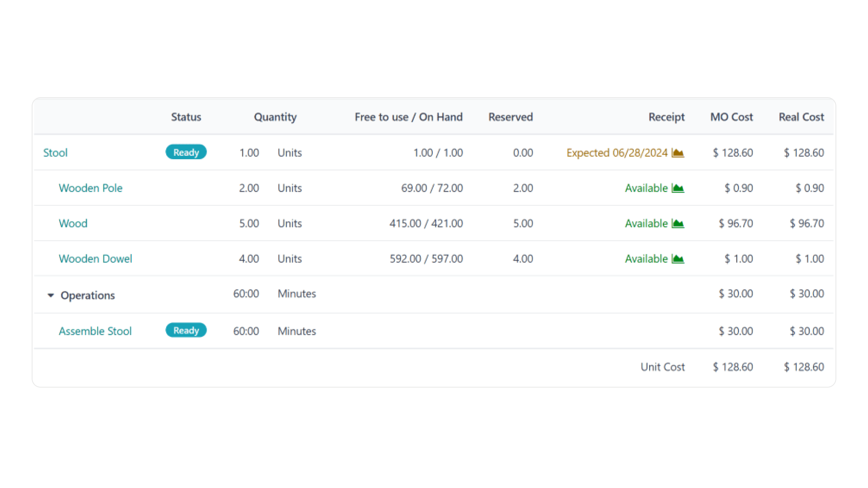Screen dimensions: 868x488
Task: Click forecast chart icon for Wooden Pole
Action: (678, 188)
